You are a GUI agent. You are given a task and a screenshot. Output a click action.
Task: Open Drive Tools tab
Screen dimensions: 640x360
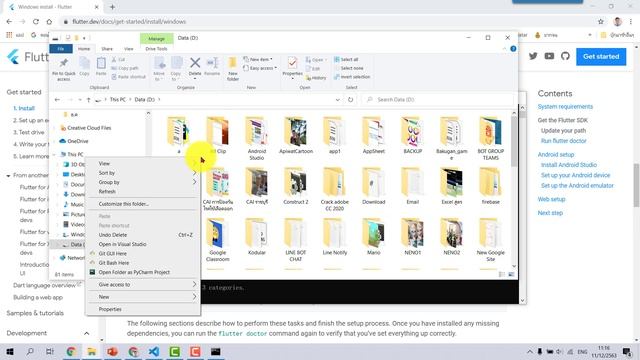tap(156, 49)
